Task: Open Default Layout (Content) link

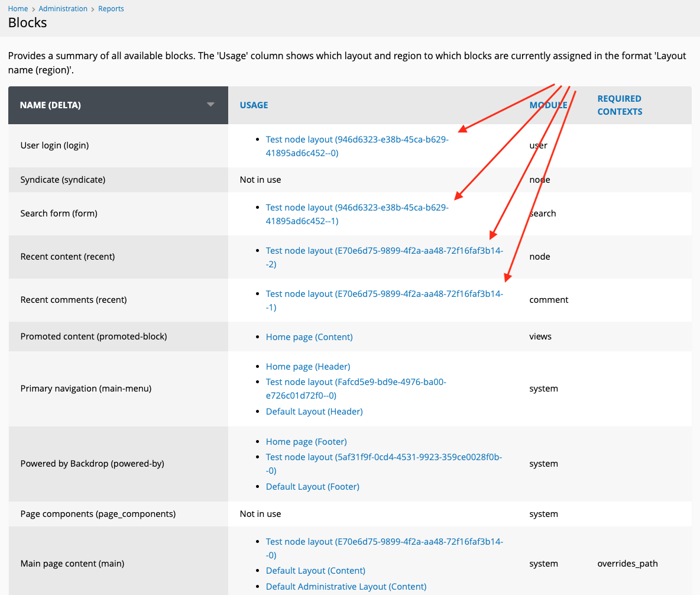Action: 316,570
